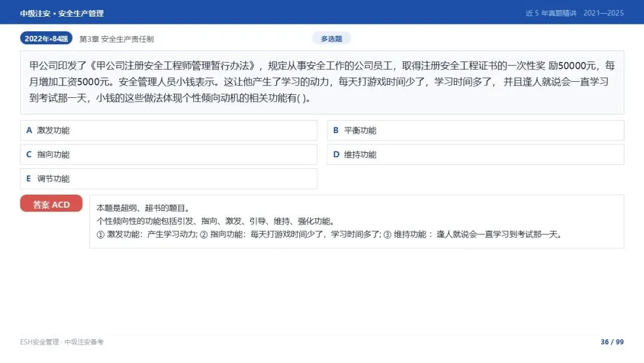Select option A 激发功能

point(169,130)
